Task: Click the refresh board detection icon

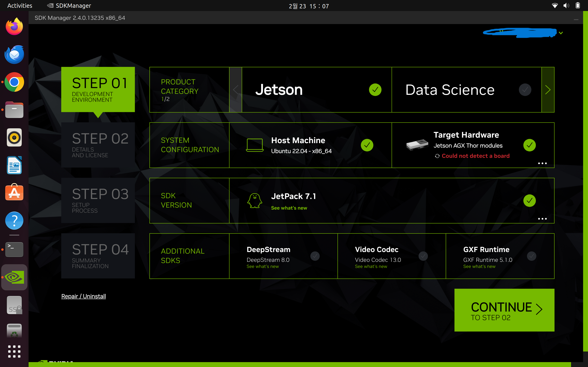Action: (437, 156)
